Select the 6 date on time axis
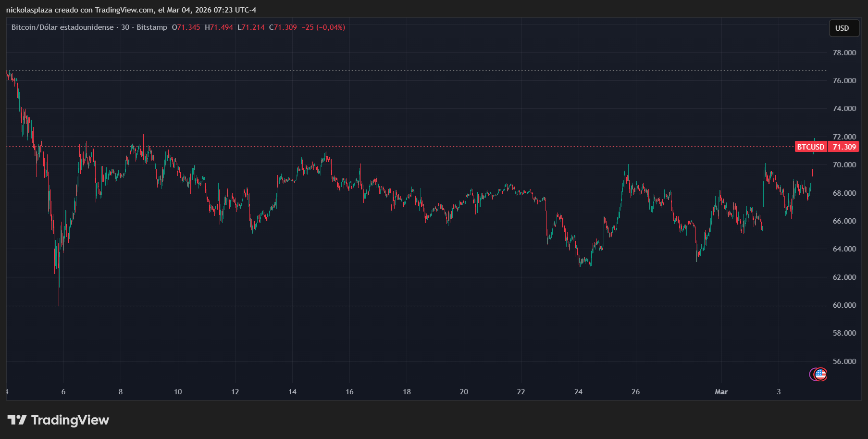 pyautogui.click(x=63, y=392)
